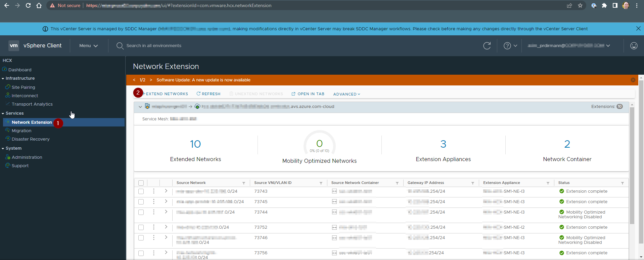Click the browser bookmark star icon

(x=580, y=5)
